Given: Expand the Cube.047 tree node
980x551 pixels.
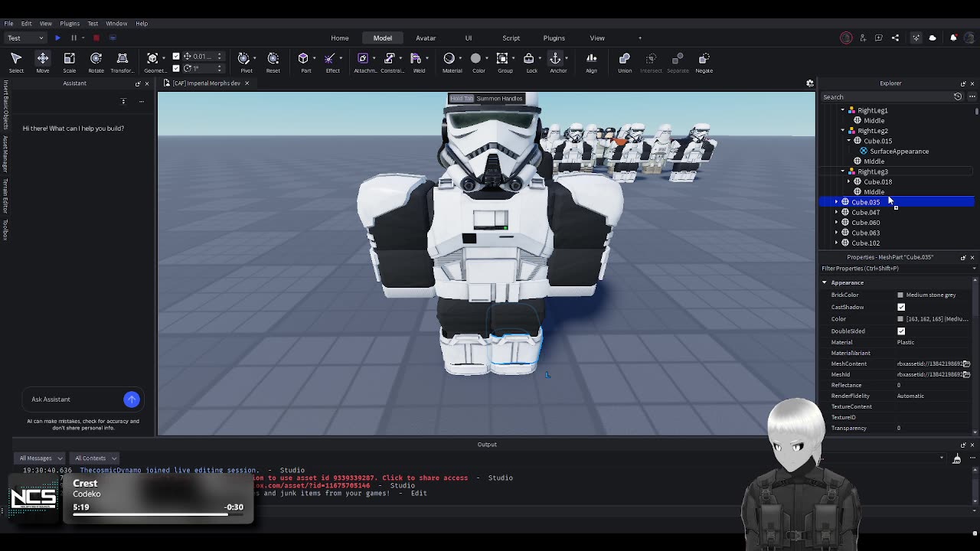Looking at the screenshot, I should tap(836, 212).
